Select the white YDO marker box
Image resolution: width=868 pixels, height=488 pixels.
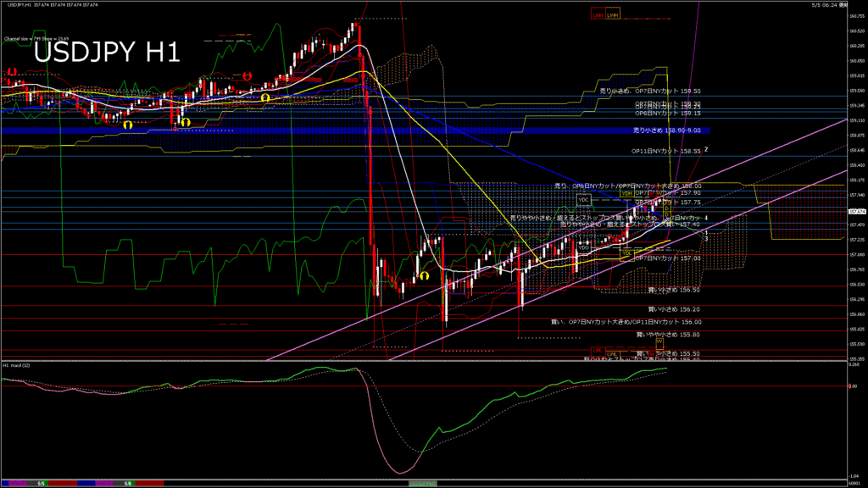583,248
